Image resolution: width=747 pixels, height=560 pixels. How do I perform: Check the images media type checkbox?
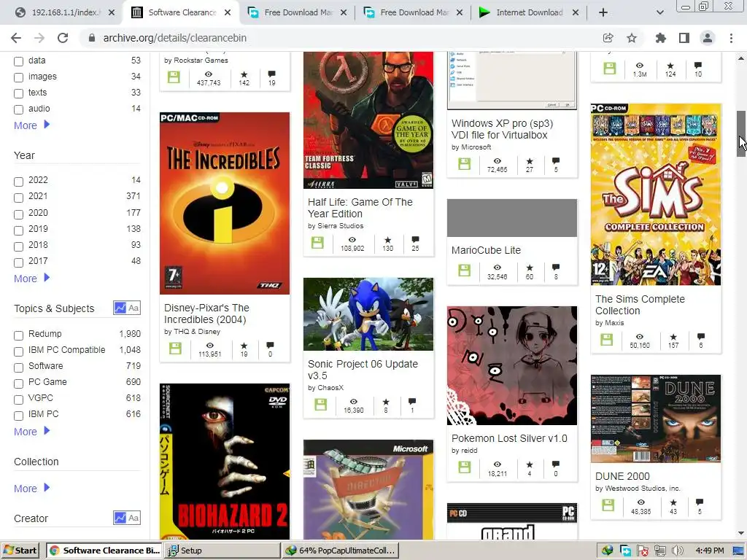(x=18, y=77)
